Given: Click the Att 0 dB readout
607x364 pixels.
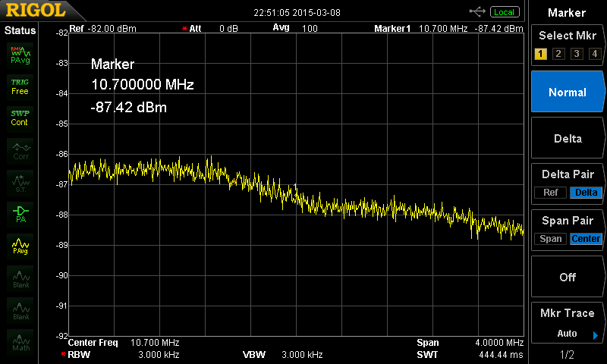Looking at the screenshot, I should (210, 28).
